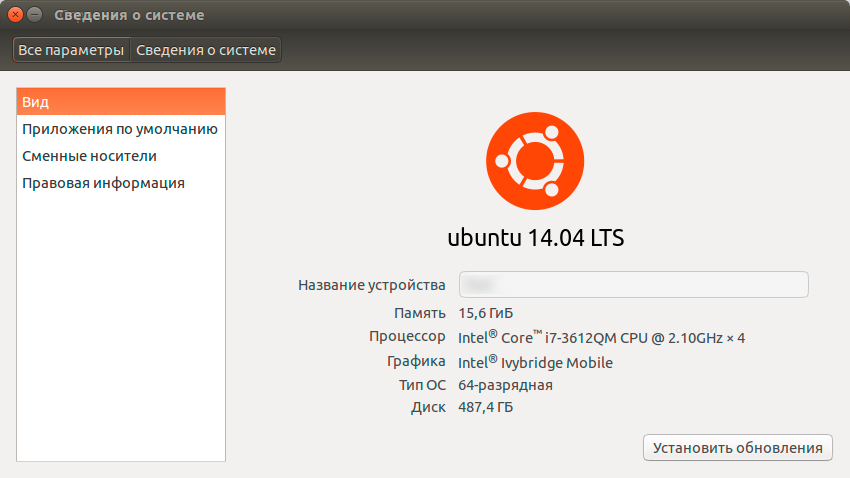Click the Название устройства label
Screen dimensions: 850x478
pos(372,285)
